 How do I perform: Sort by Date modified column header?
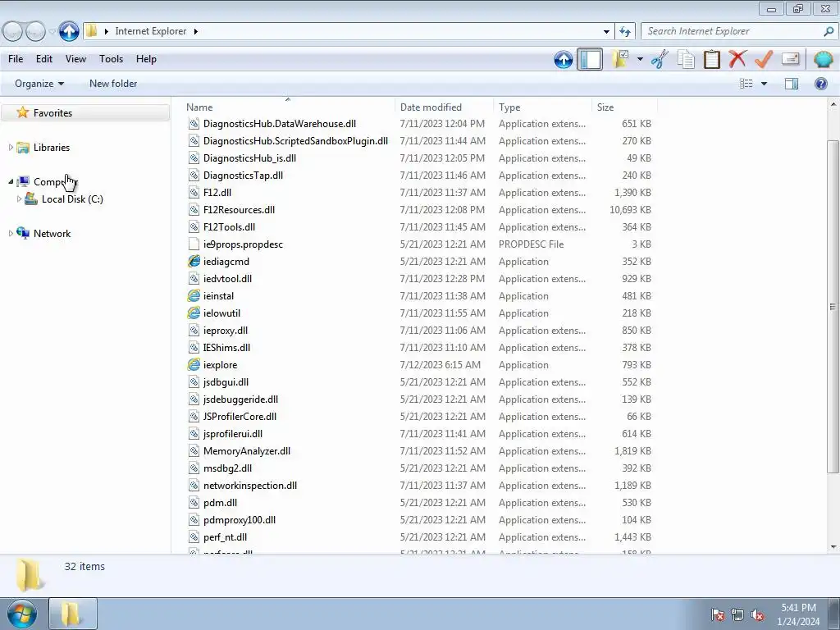pyautogui.click(x=444, y=107)
